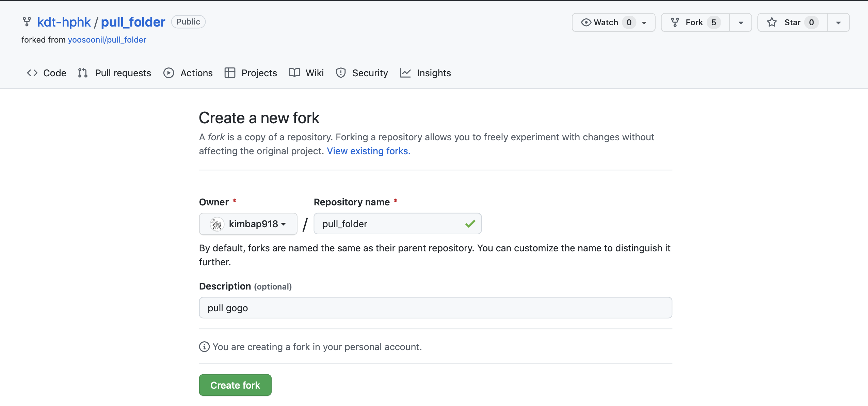Open the pull_folder repository title link

tap(133, 22)
